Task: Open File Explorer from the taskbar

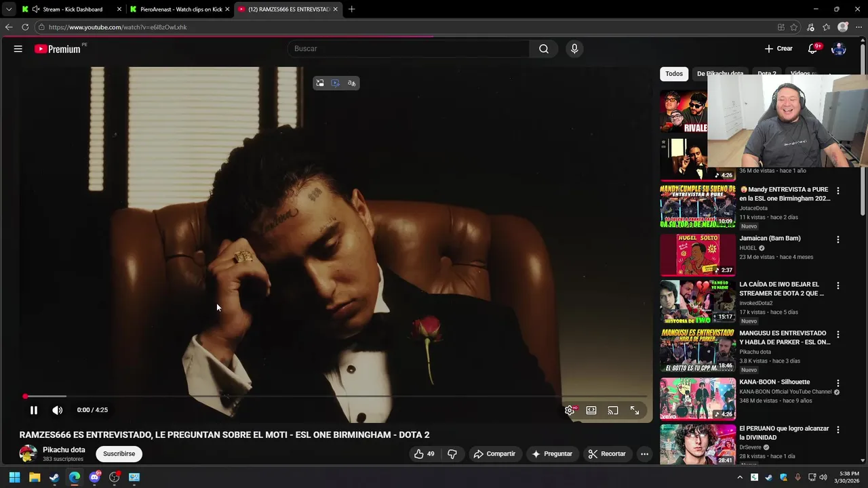Action: [35, 477]
